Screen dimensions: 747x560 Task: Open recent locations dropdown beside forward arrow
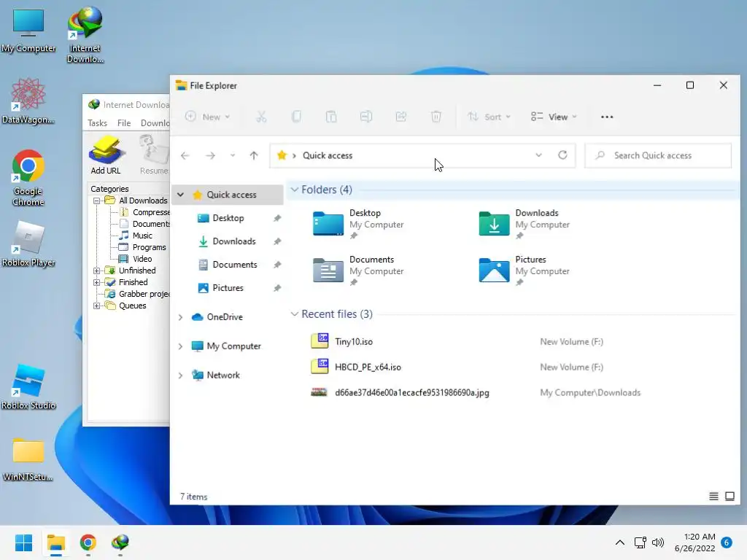233,155
